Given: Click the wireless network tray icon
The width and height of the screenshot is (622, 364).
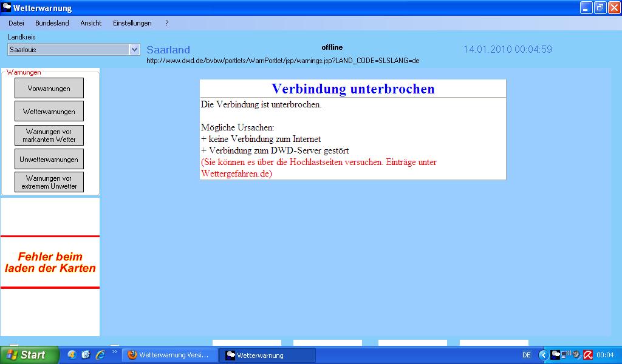Looking at the screenshot, I should pos(566,354).
